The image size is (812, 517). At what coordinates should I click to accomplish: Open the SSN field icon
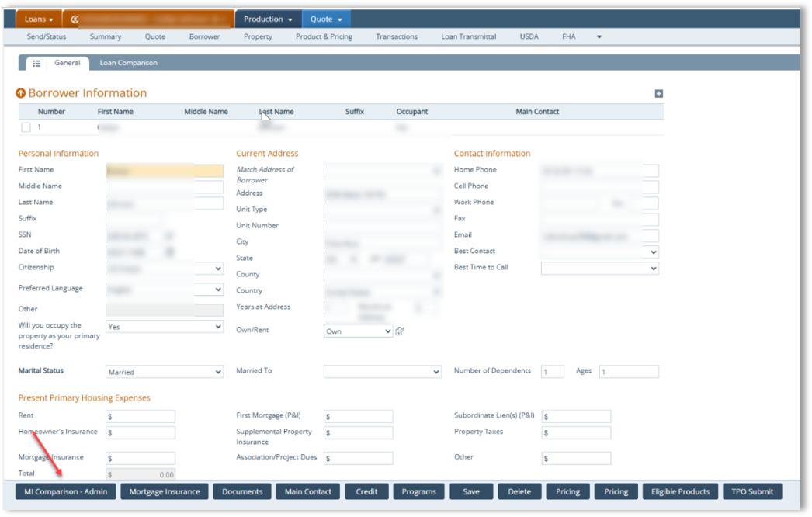pyautogui.click(x=169, y=236)
